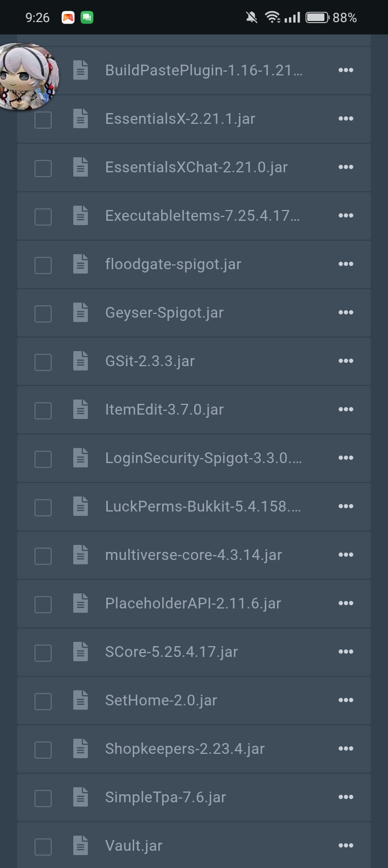Click the file icon beside Vault.jar

pyautogui.click(x=80, y=845)
